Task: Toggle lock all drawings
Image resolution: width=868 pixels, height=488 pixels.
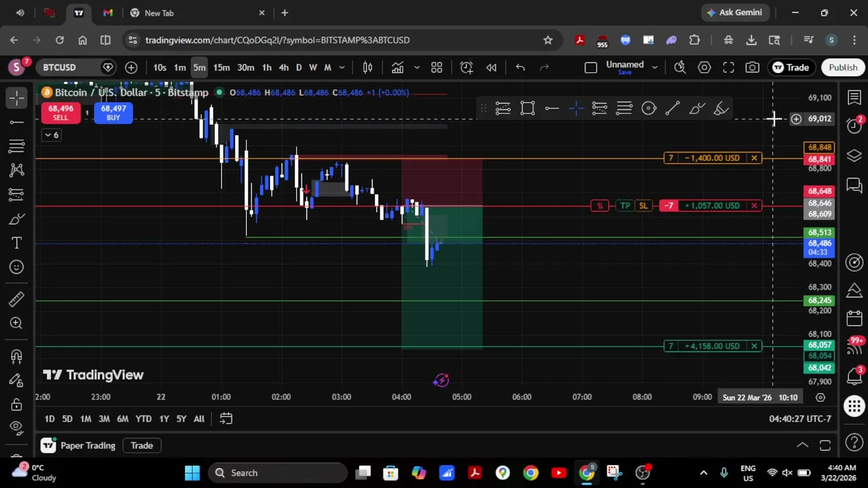Action: (16, 404)
